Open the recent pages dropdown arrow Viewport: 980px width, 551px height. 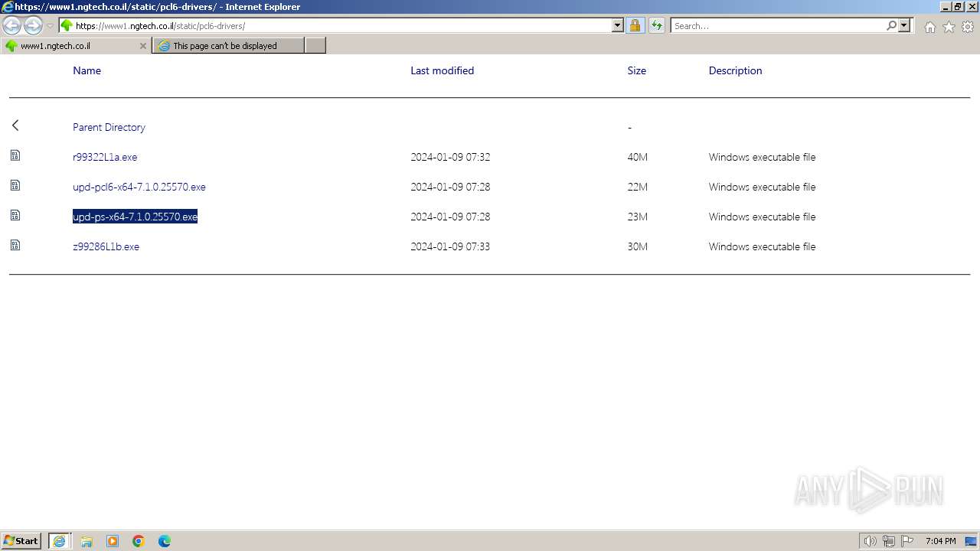tap(50, 26)
